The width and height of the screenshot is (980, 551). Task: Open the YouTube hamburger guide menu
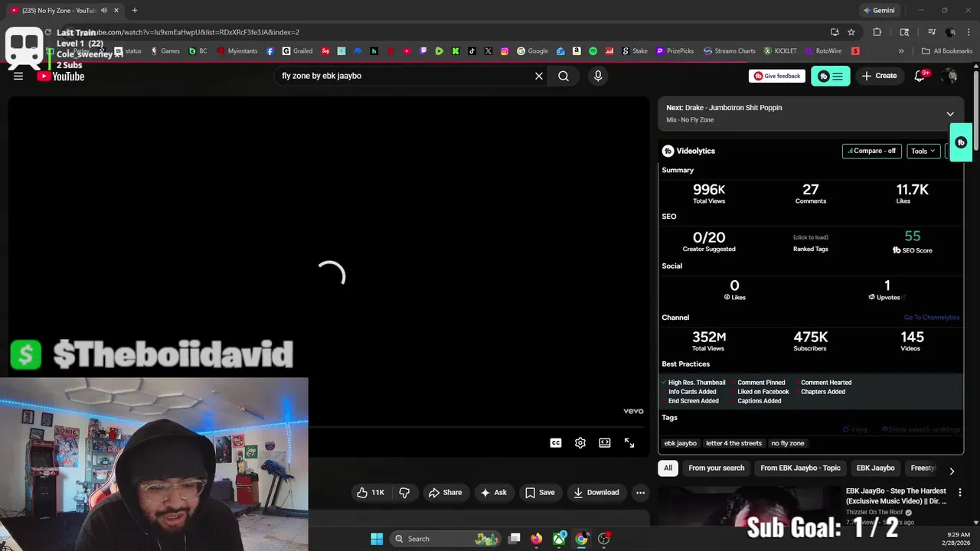(x=18, y=76)
